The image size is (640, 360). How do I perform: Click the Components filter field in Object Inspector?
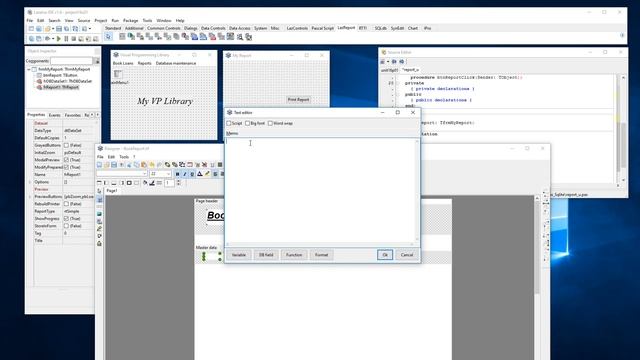[71, 61]
